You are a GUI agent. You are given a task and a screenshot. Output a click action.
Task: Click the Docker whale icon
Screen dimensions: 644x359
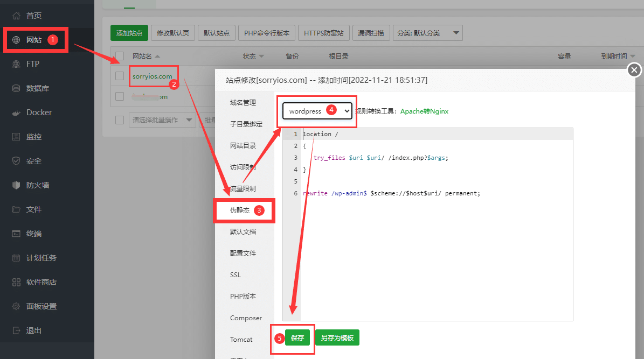[16, 112]
